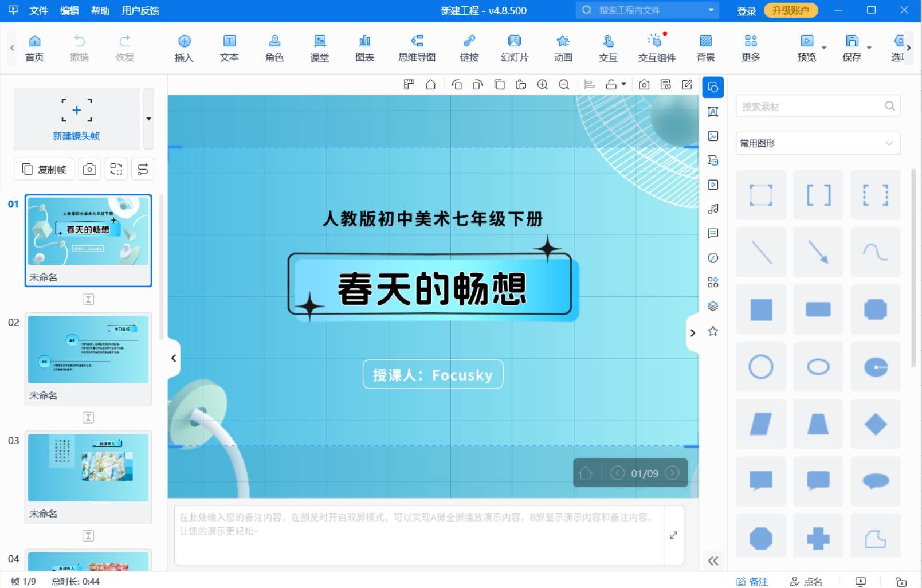The width and height of the screenshot is (922, 588).
Task: Click the camera snapshot button beside 复制帧
Action: 89,169
